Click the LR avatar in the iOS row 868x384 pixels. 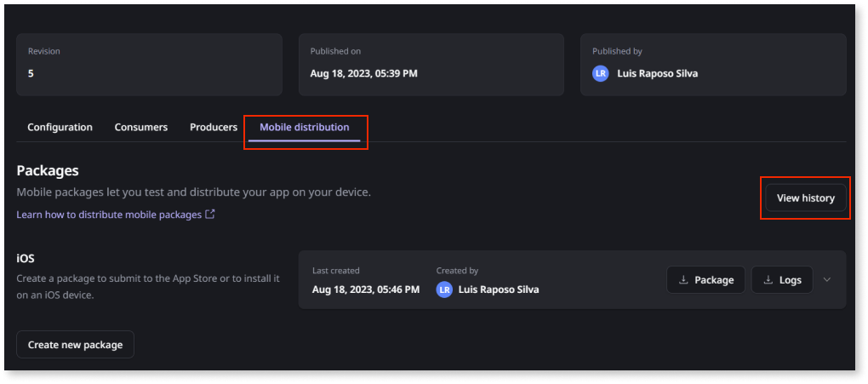pos(444,289)
